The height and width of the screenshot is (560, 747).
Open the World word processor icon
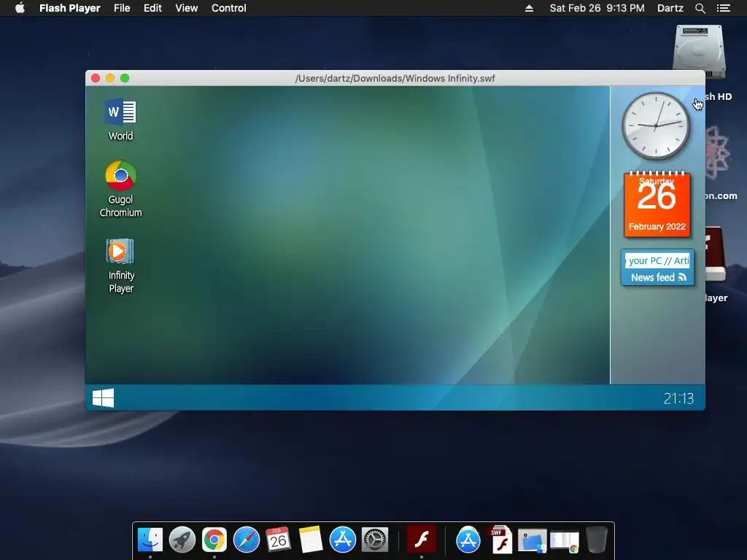120,112
